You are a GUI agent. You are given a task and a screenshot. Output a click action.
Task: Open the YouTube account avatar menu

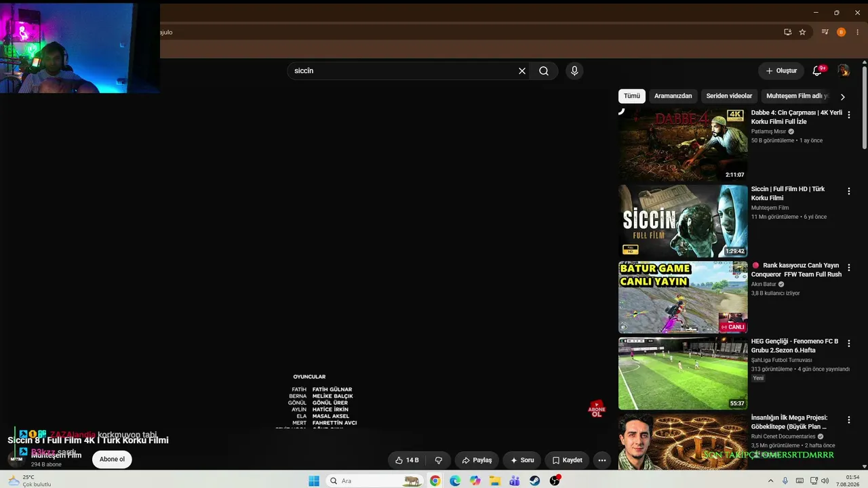coord(844,70)
